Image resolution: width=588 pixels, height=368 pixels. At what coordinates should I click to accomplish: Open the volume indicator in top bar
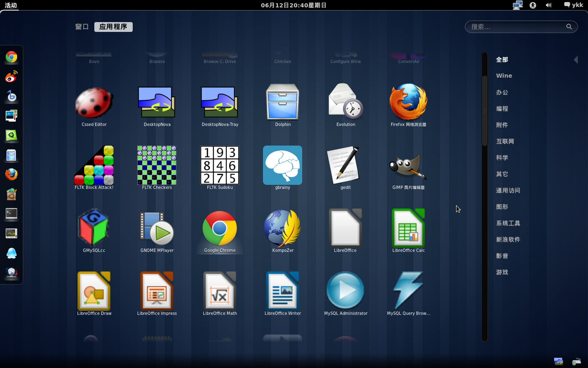tap(549, 5)
